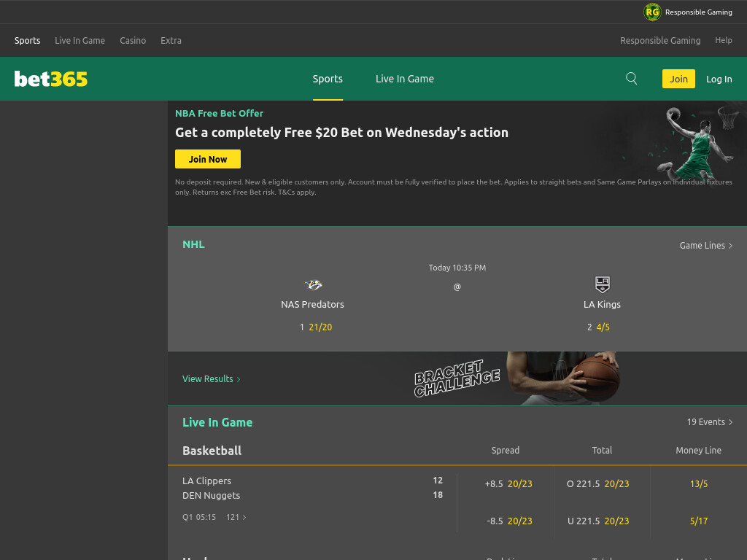Image resolution: width=747 pixels, height=560 pixels.
Task: Select the Live In Game header tab
Action: point(404,79)
